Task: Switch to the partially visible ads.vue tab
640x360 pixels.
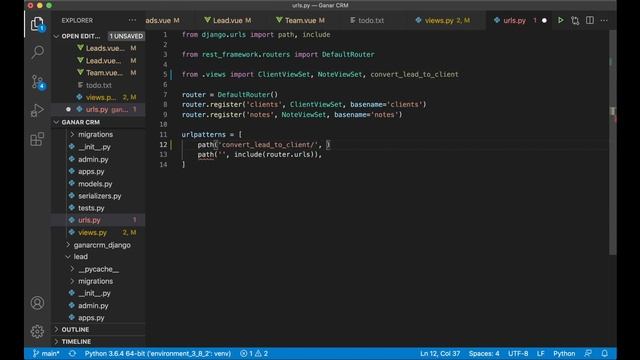Action: tap(162, 20)
